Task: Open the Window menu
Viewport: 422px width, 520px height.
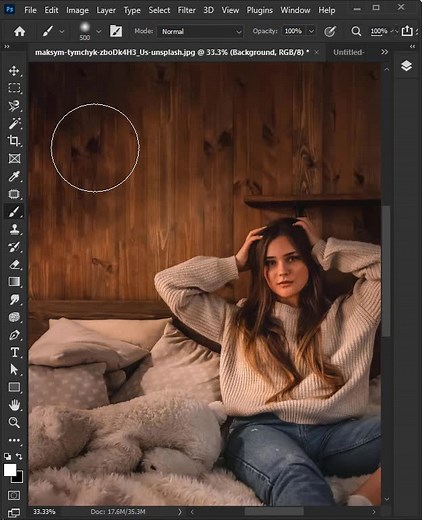Action: pyautogui.click(x=295, y=10)
